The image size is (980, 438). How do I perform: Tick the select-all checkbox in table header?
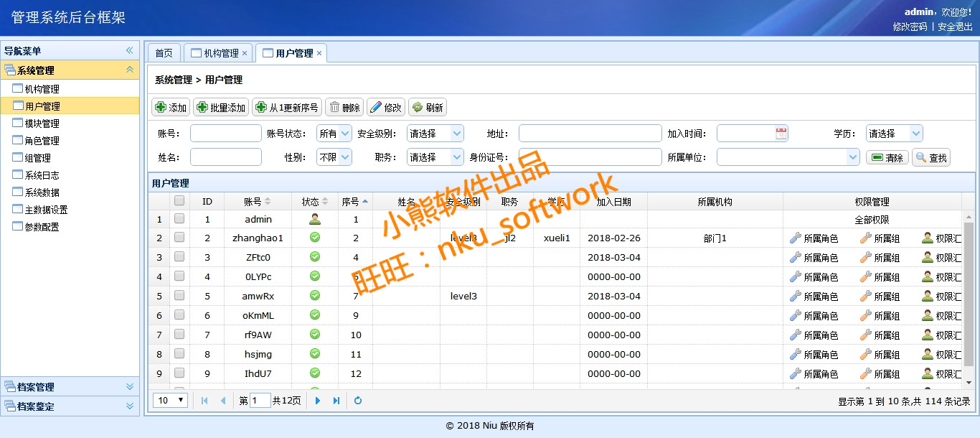pos(179,202)
